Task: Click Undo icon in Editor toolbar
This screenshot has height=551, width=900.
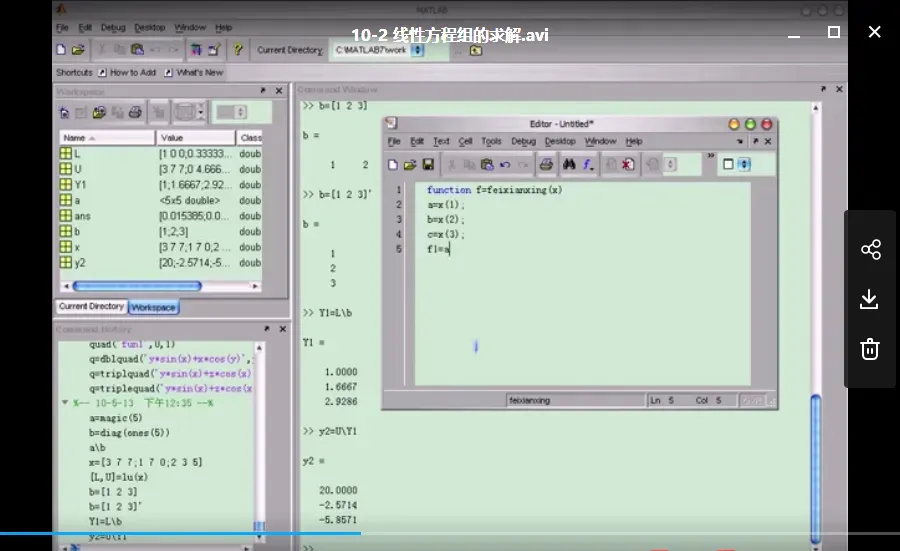Action: click(x=505, y=165)
